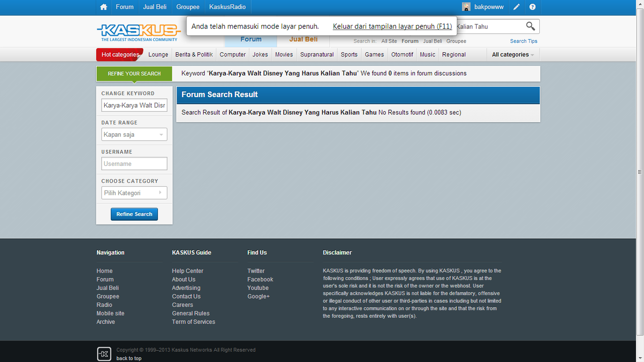The image size is (644, 362).
Task: Click back to top link
Action: click(x=129, y=358)
